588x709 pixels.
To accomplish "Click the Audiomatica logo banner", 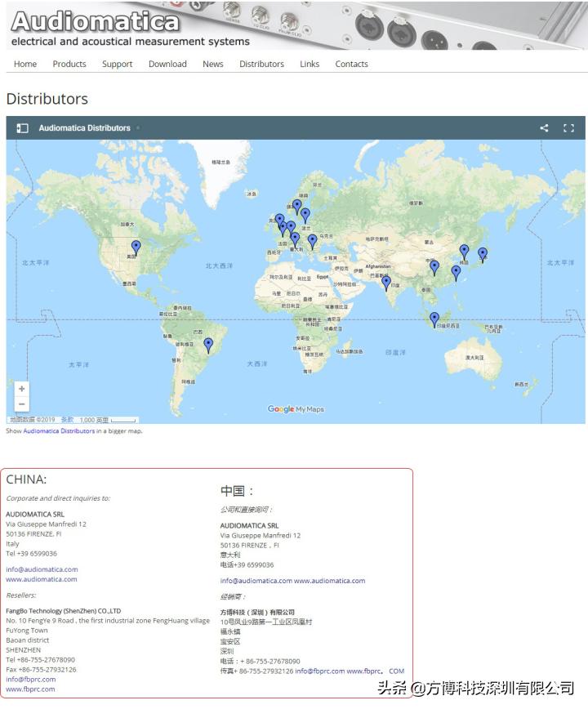I will coord(131,25).
